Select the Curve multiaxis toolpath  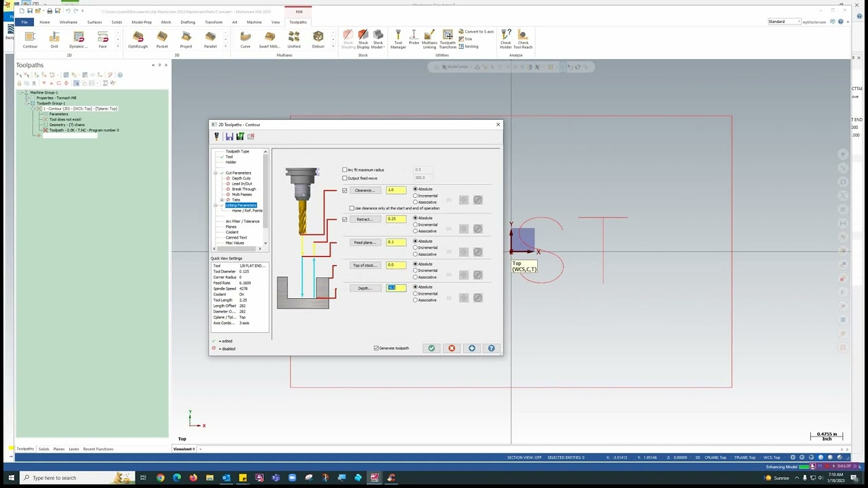pos(245,39)
